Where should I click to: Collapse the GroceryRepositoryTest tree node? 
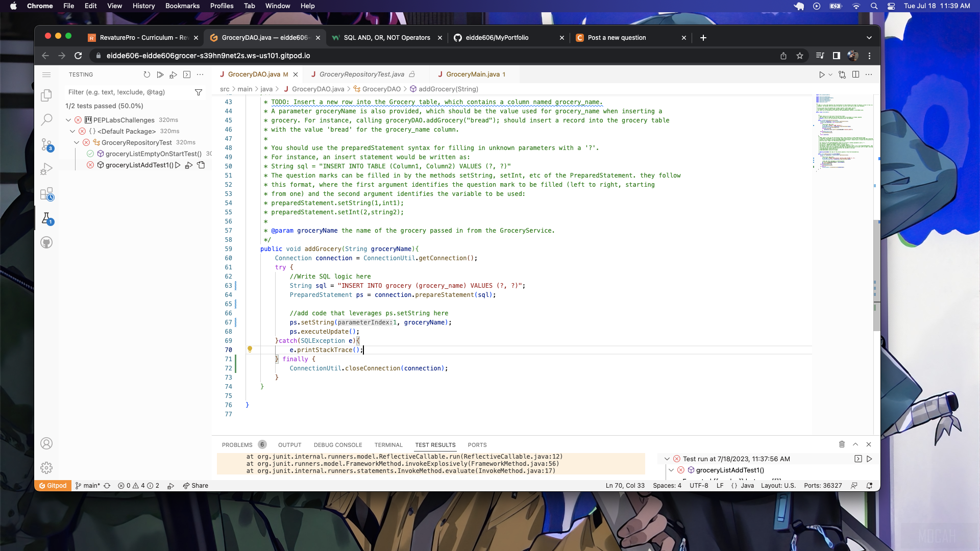click(x=77, y=142)
